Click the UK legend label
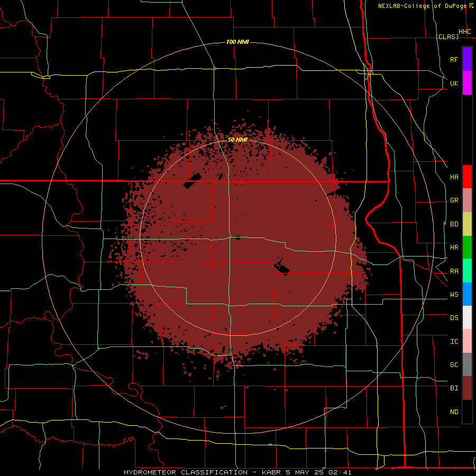Screen dimensions: 476x476 click(454, 83)
